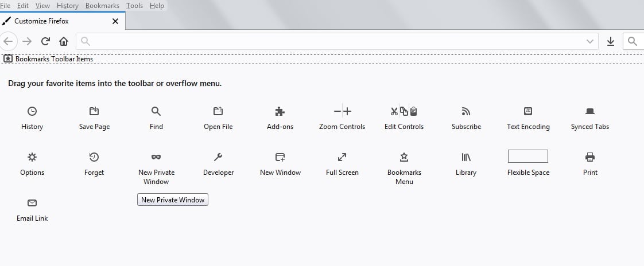Screen dimensions: 644x266
Task: Click the New Private Window mask icon
Action: (x=156, y=157)
